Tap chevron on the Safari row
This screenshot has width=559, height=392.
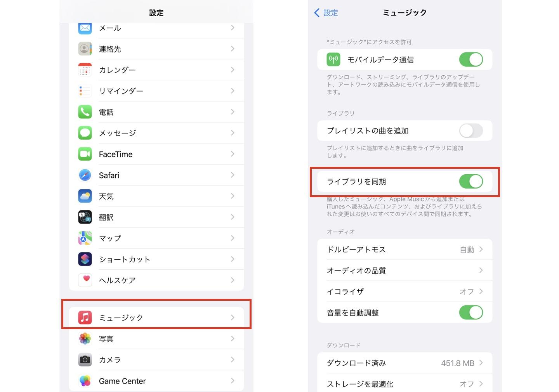(233, 175)
